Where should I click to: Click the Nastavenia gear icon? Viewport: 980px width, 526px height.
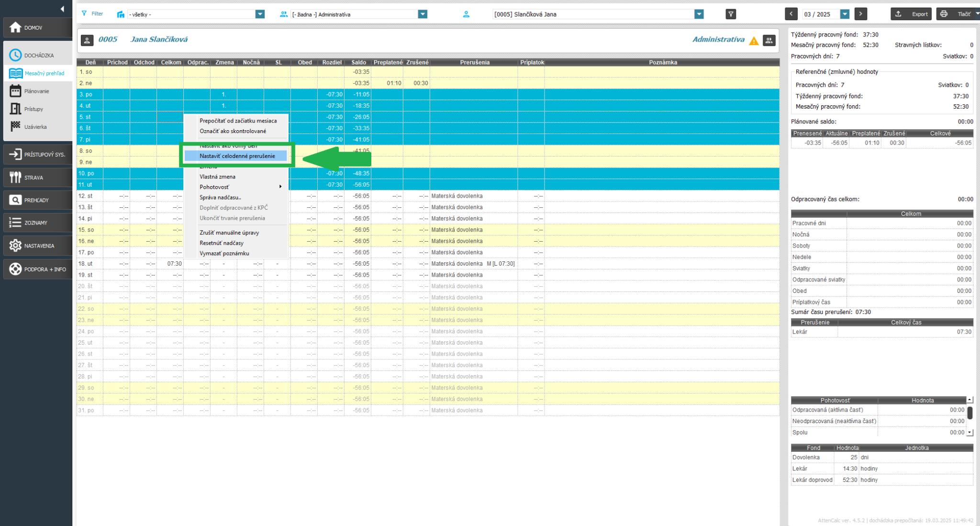pyautogui.click(x=16, y=246)
